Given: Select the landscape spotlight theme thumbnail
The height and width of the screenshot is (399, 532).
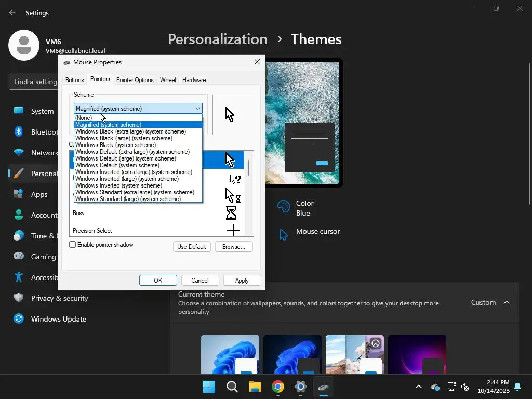Looking at the screenshot, I should 355,354.
